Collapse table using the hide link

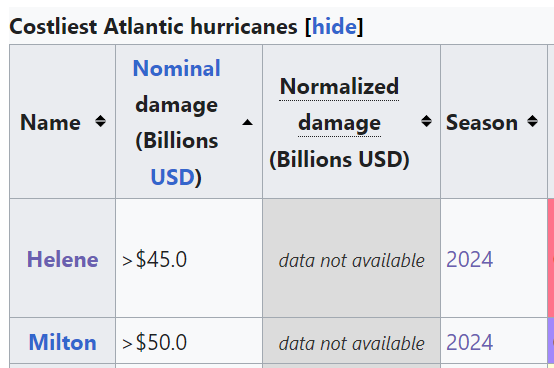point(334,26)
